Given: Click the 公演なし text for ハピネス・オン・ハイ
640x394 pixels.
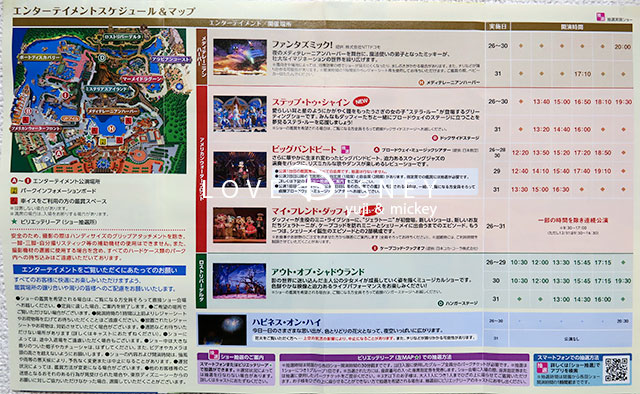Looking at the screenshot, I should pos(571,339).
